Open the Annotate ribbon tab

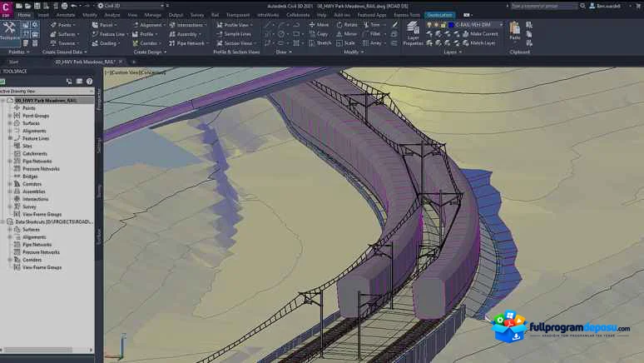pos(65,15)
